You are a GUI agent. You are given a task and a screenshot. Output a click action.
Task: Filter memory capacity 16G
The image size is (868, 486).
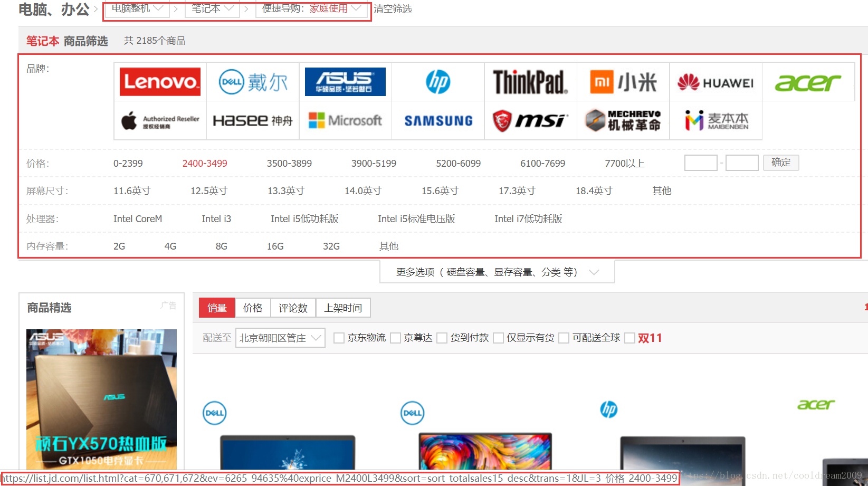[275, 246]
